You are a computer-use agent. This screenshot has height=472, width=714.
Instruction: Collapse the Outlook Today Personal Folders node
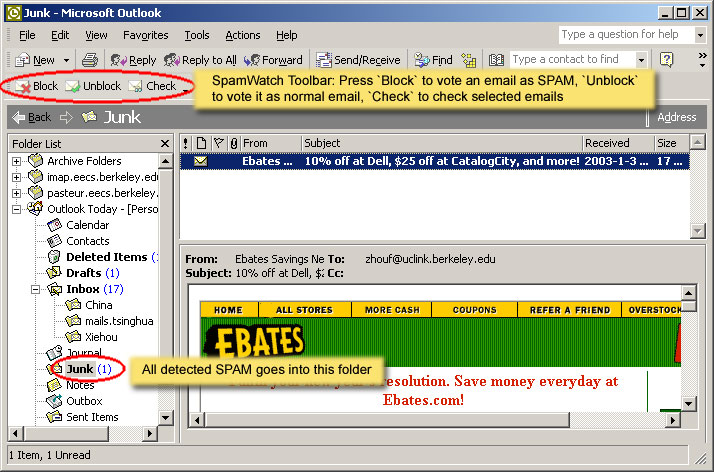(16, 209)
